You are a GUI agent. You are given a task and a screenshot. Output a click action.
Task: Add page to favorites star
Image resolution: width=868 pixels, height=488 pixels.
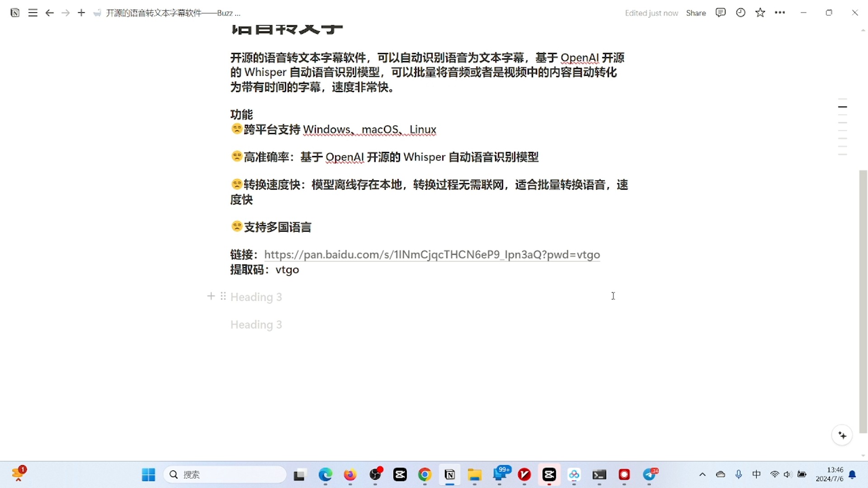click(760, 13)
